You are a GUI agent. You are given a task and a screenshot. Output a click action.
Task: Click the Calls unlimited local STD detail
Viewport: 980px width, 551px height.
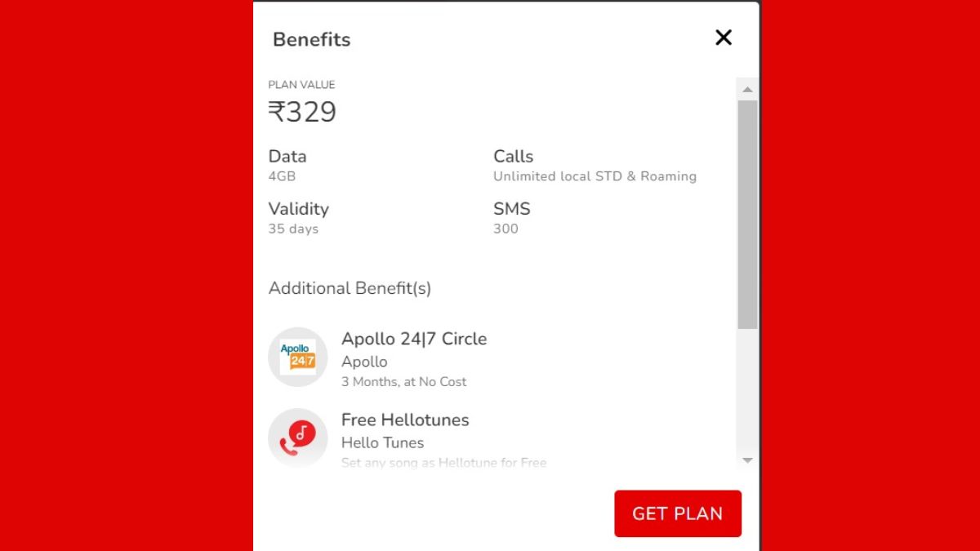[595, 165]
